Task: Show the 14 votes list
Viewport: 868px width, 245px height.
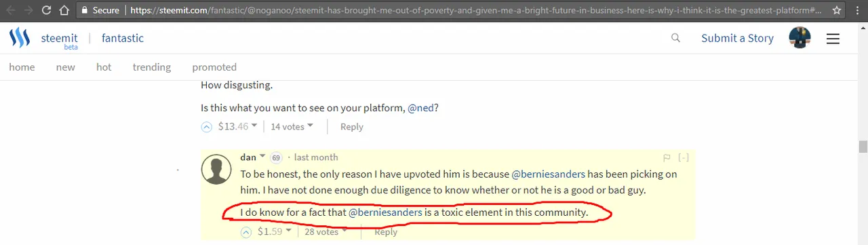Action: click(x=292, y=126)
